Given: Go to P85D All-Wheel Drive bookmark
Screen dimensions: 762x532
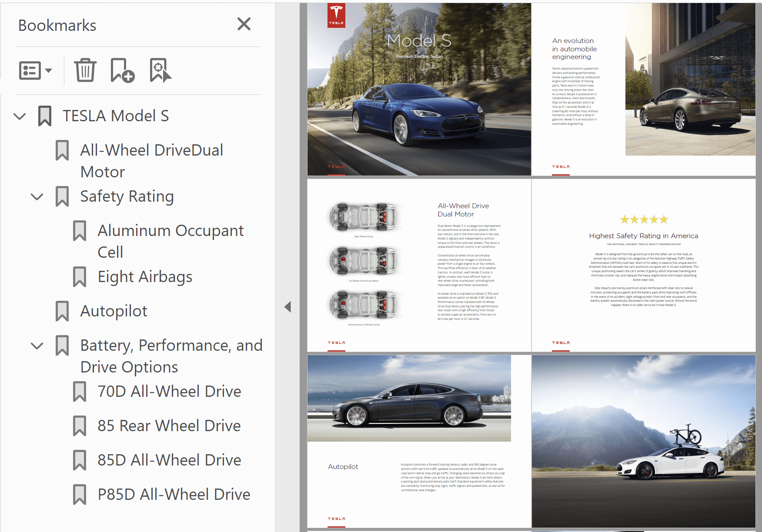Looking at the screenshot, I should point(174,495).
